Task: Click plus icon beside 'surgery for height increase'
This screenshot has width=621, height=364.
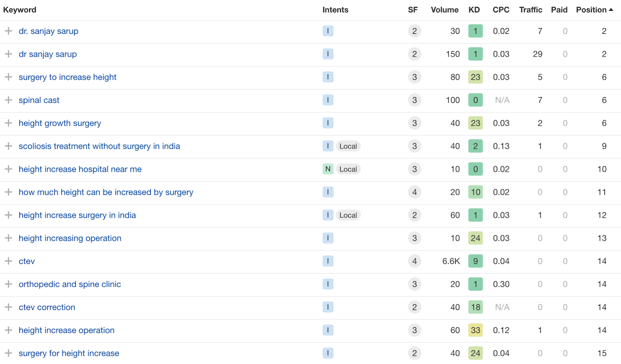Action: [9, 353]
